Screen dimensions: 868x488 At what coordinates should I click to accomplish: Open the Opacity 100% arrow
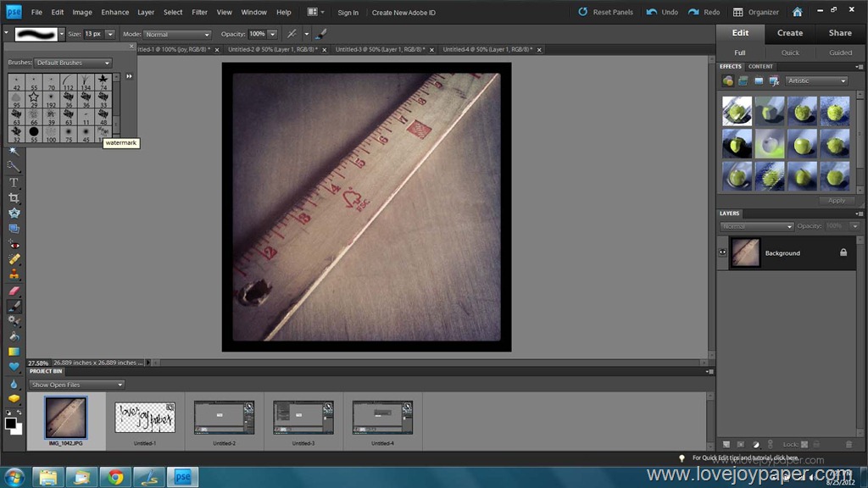pyautogui.click(x=272, y=34)
